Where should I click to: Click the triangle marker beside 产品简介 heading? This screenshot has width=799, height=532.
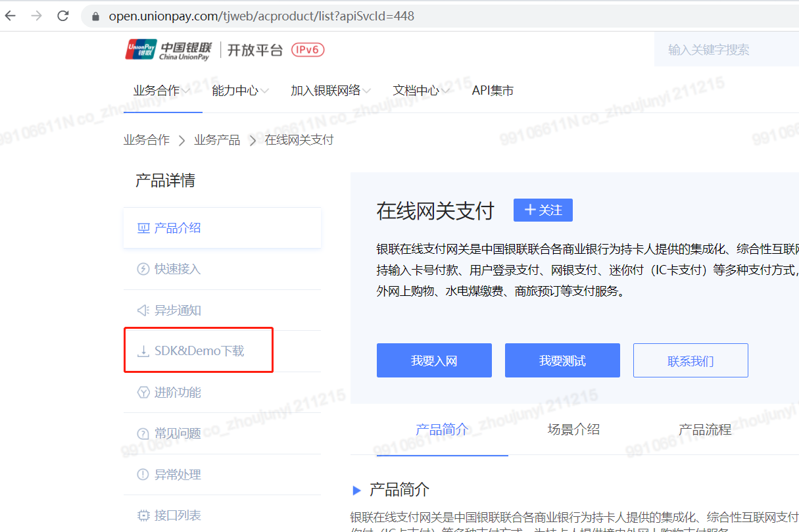pyautogui.click(x=357, y=490)
